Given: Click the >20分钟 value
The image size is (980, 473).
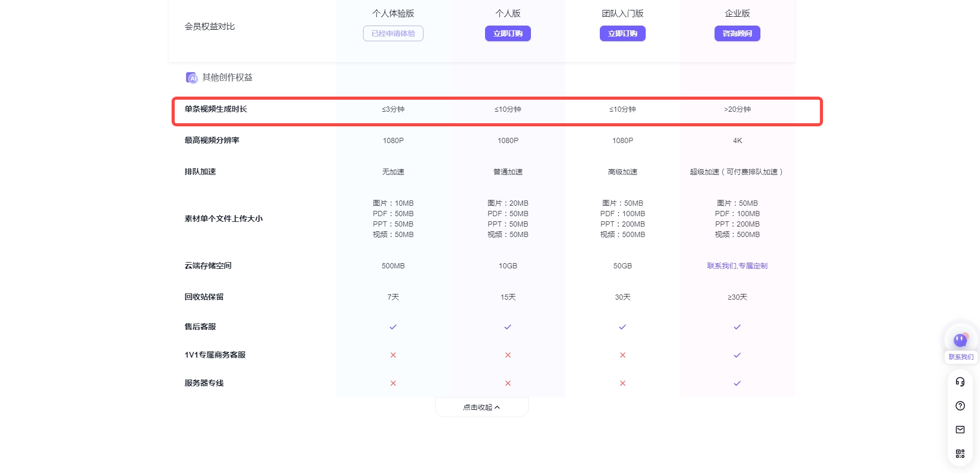Looking at the screenshot, I should click(737, 109).
